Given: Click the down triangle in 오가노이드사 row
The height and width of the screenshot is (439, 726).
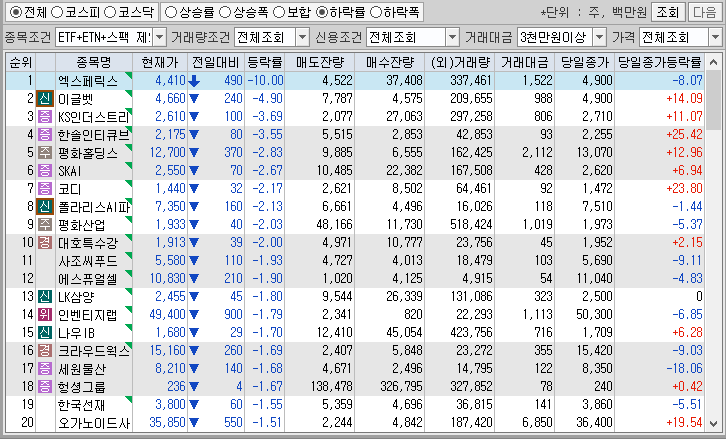Looking at the screenshot, I should tap(194, 423).
